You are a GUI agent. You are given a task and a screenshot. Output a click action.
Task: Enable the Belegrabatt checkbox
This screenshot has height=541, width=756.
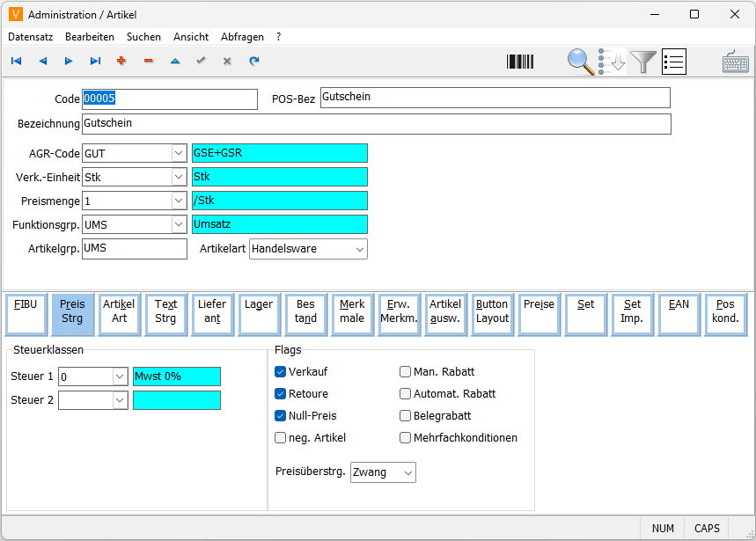click(x=406, y=416)
